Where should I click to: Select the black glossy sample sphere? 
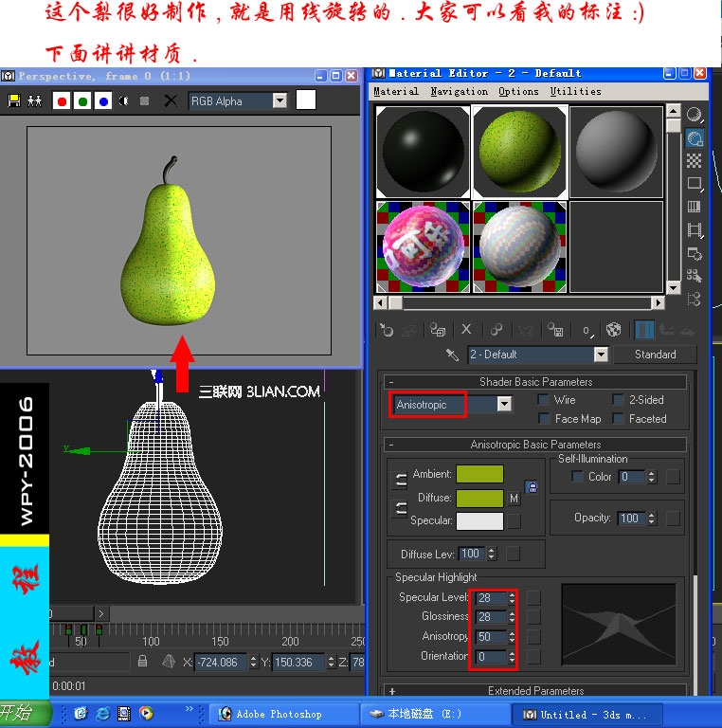423,153
